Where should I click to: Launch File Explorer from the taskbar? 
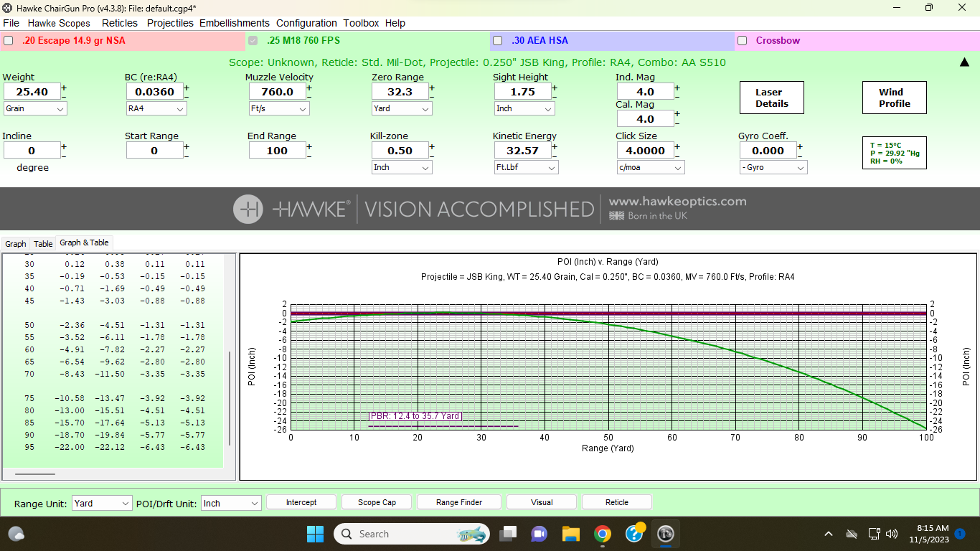tap(570, 534)
